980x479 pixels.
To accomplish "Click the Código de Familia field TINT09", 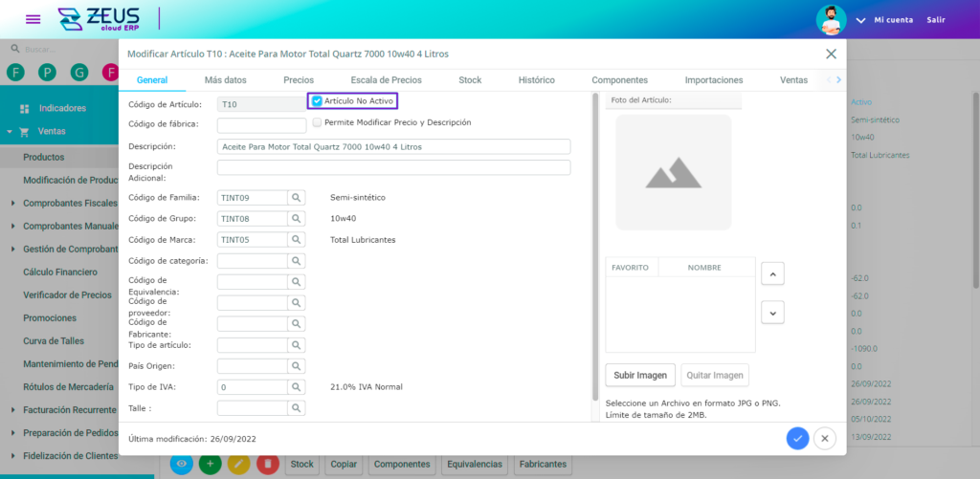I will 253,197.
